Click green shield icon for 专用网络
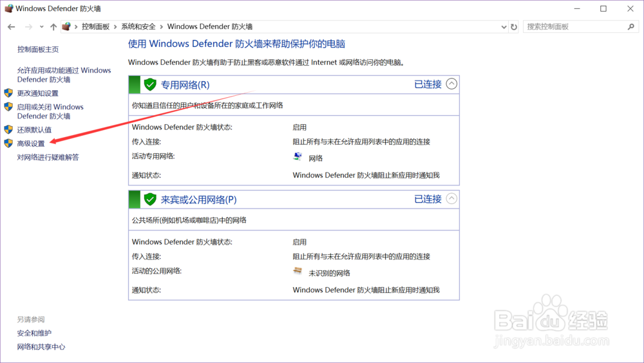The image size is (644, 363). (x=150, y=84)
